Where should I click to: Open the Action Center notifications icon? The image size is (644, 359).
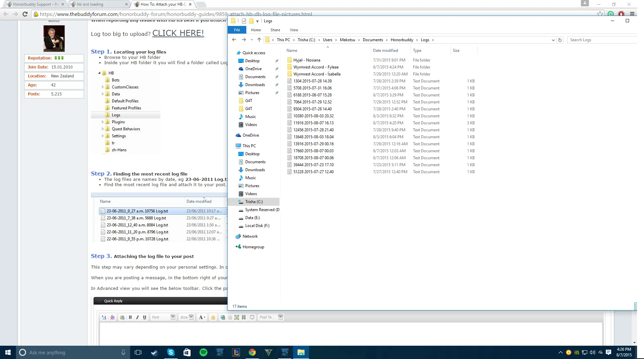pos(608,352)
